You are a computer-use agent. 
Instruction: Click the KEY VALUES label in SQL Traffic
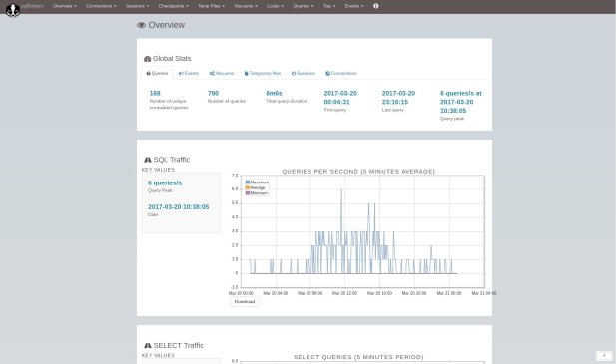tap(158, 170)
